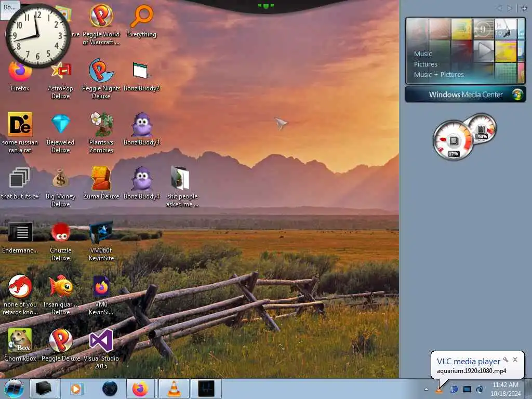Launch Zuma Deluxe
Viewport: 532px width, 399px height.
(x=101, y=183)
